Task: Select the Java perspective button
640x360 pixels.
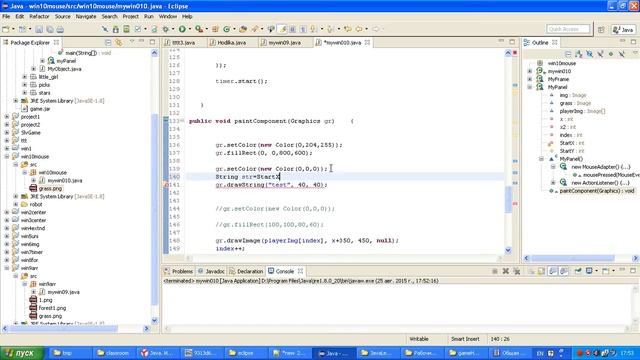Action: click(623, 30)
